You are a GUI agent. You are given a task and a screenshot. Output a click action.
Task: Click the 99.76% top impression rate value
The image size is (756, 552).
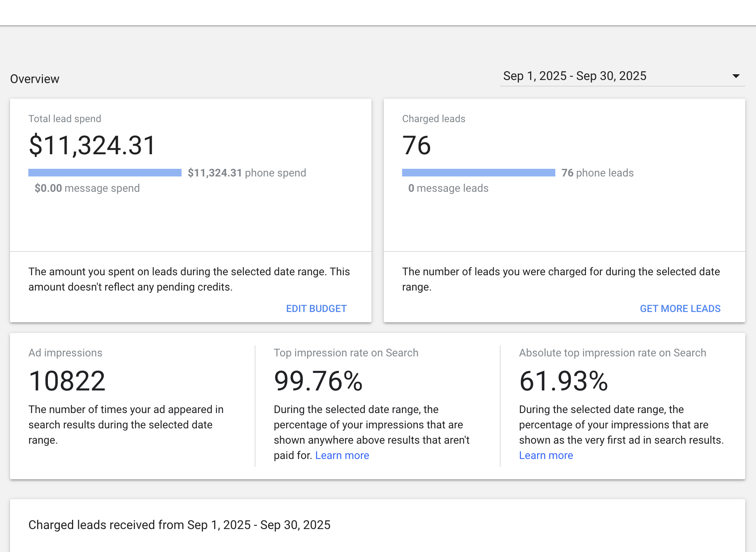(318, 381)
